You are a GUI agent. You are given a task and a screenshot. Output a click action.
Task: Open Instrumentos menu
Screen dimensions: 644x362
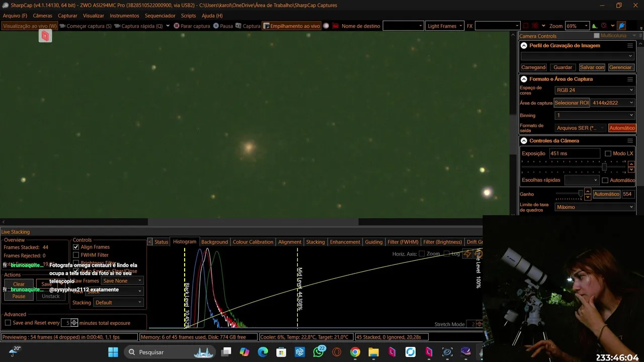point(124,16)
